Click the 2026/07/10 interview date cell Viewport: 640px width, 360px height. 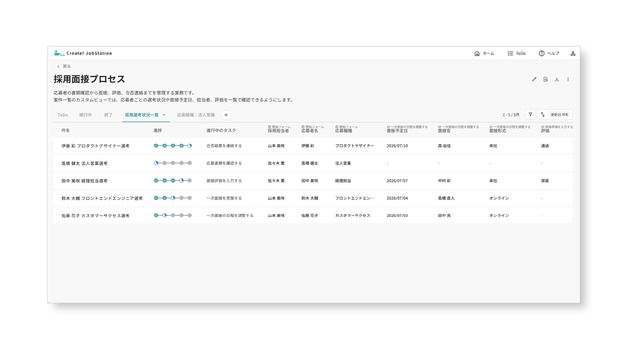coord(397,146)
